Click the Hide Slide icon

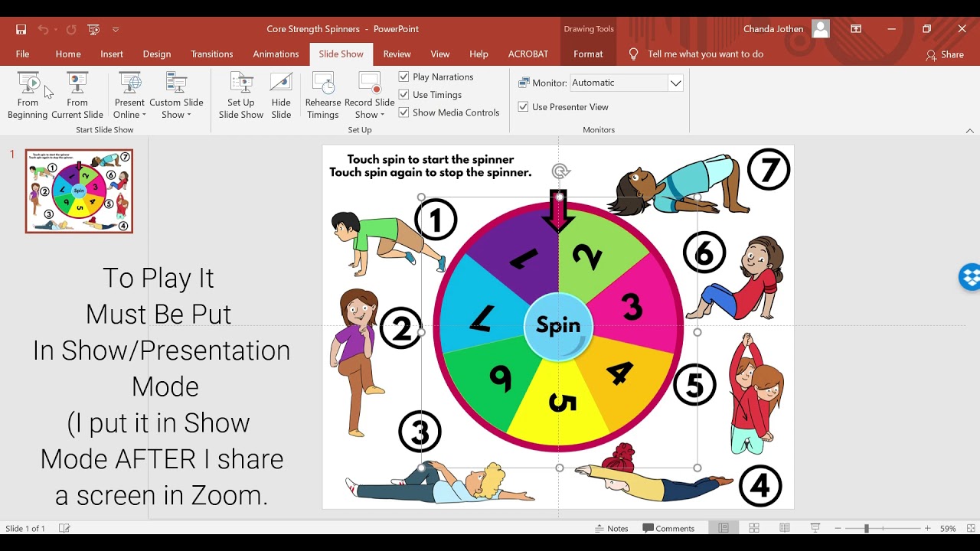pyautogui.click(x=281, y=96)
